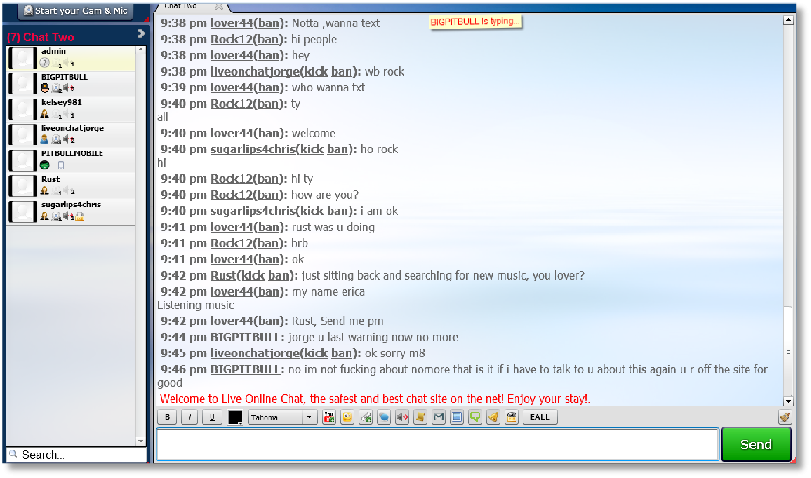Click ban link on lover44 'my name erica' line
This screenshot has height=478, width=811.
269,292
